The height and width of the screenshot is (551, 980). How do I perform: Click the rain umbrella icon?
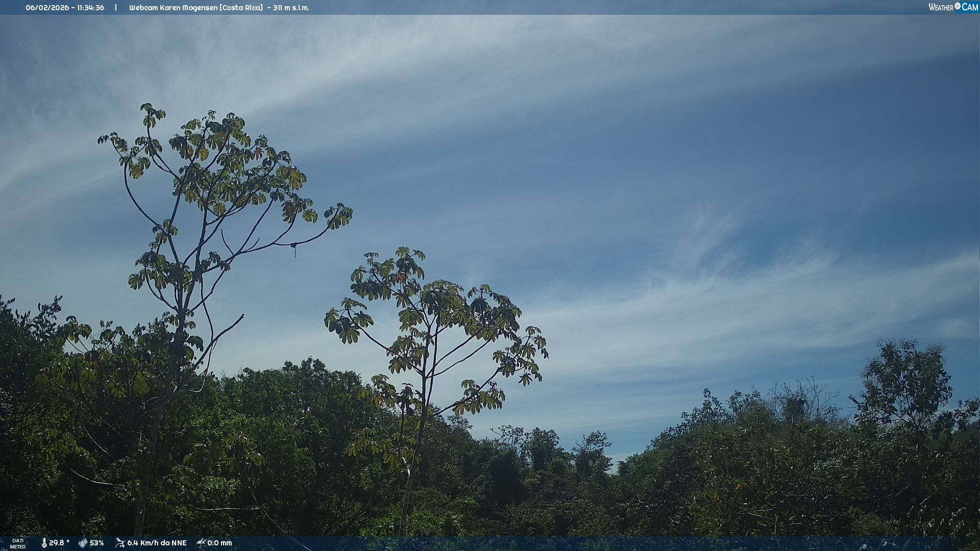(x=201, y=543)
